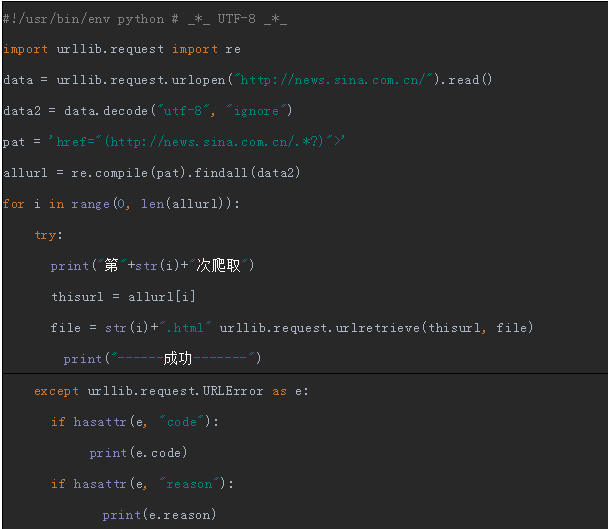This screenshot has height=529, width=608.
Task: Click the 're.compile(pat).findall(data2)' line
Action: [152, 173]
